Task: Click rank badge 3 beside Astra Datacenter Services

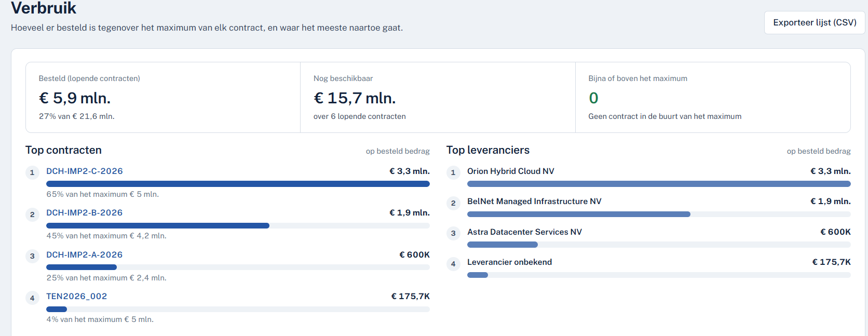Action: [453, 234]
